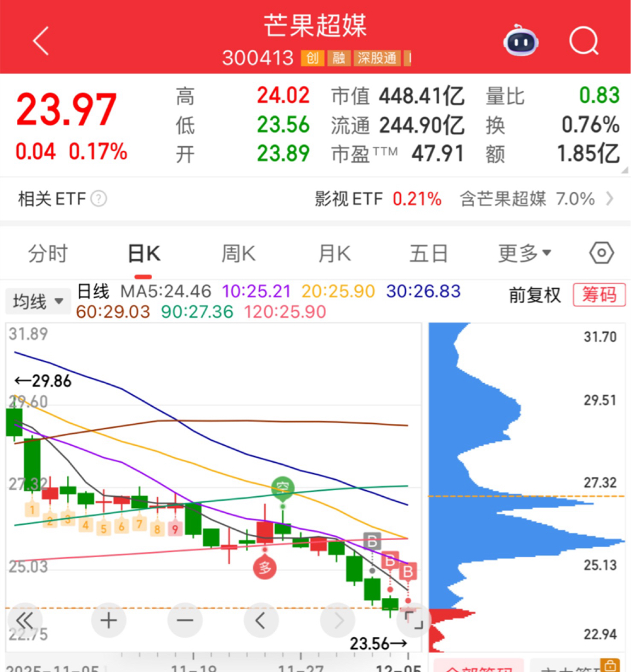Switch to 月K tab
Screen dimensions: 631x672
[x=335, y=253]
